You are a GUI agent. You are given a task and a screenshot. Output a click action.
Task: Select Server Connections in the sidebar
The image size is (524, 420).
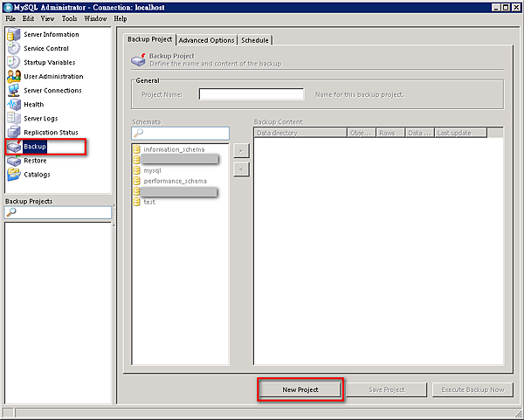[x=52, y=91]
